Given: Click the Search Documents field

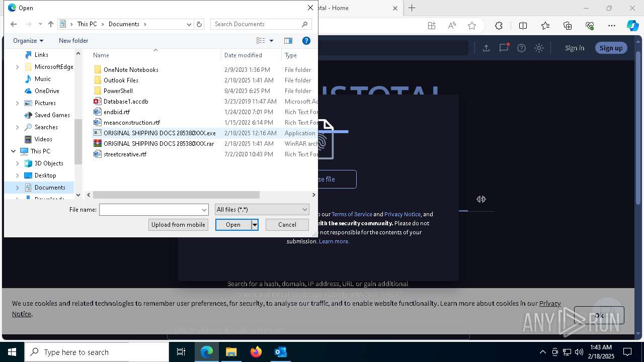Looking at the screenshot, I should coord(256,24).
